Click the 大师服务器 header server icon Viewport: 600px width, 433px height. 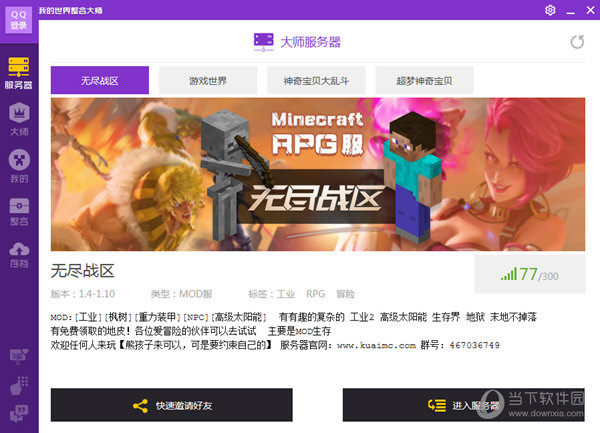point(264,42)
